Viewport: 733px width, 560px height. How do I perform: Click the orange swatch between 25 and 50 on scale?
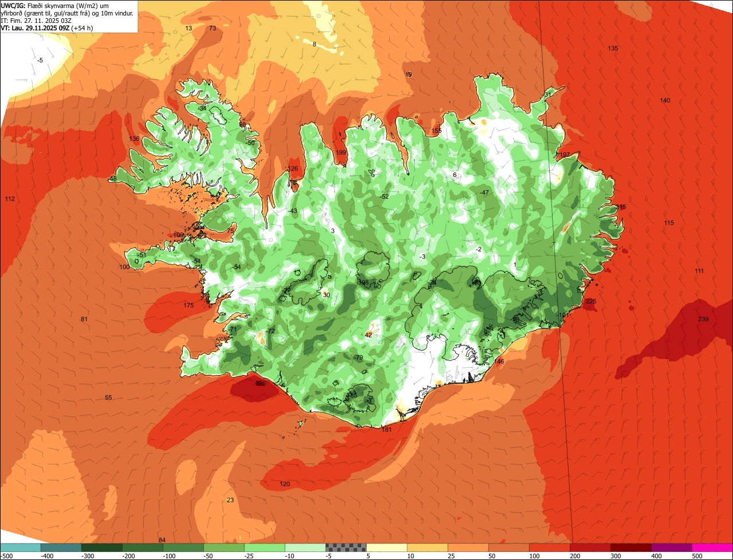pos(468,547)
